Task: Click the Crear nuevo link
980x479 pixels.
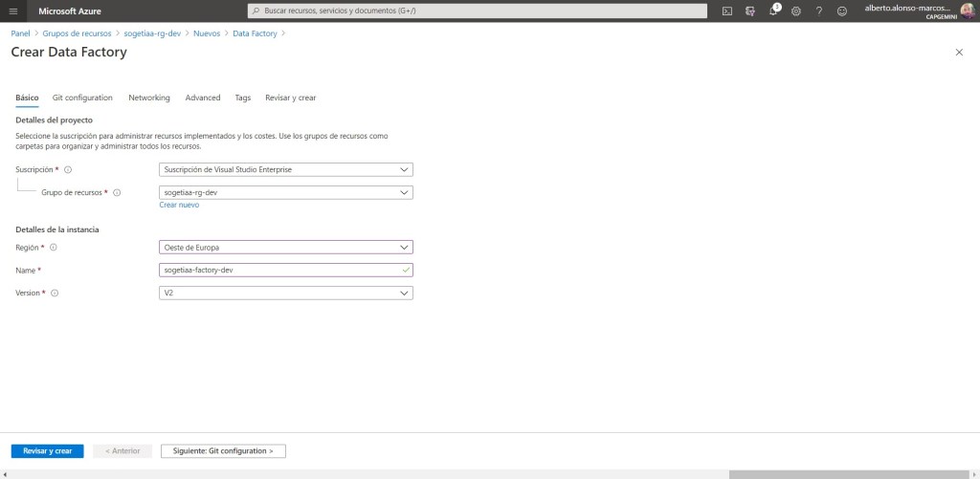Action: [x=179, y=205]
